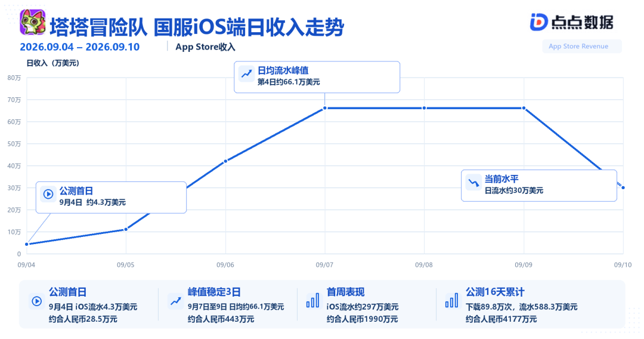
Task: Click 9月7日至9日 日均约66.1万美元 line
Action: [236, 307]
